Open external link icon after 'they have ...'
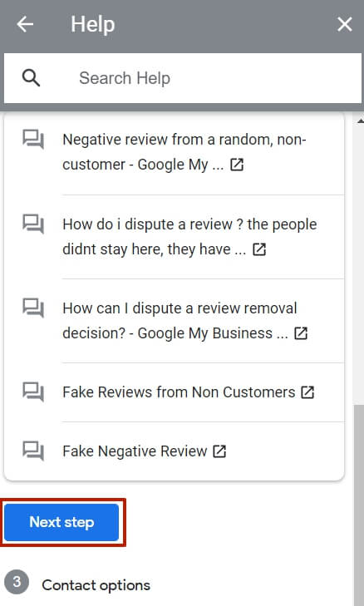 [259, 249]
